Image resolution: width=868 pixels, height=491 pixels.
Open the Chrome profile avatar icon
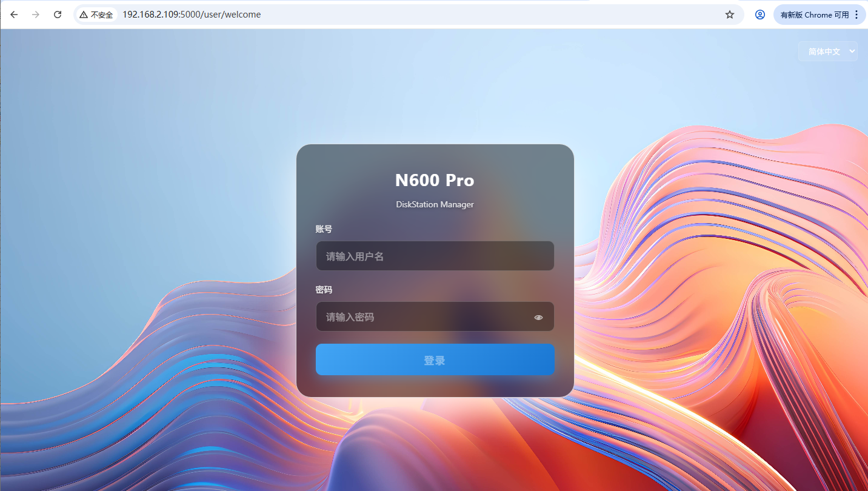point(760,15)
